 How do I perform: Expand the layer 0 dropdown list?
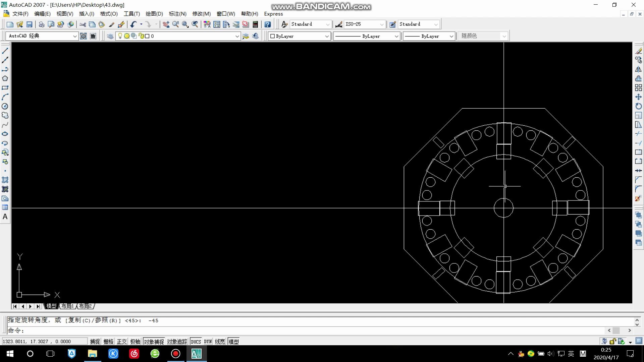pyautogui.click(x=237, y=36)
